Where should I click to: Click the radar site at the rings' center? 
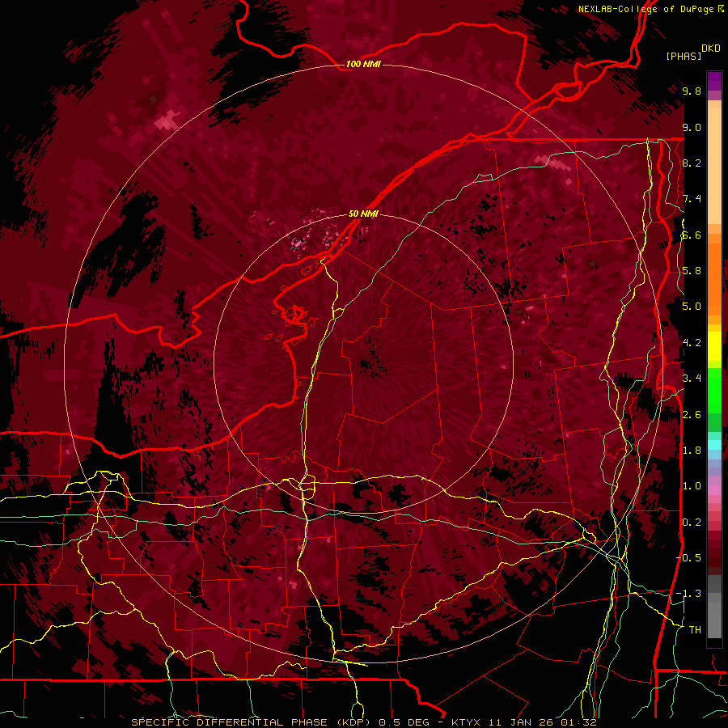[364, 364]
